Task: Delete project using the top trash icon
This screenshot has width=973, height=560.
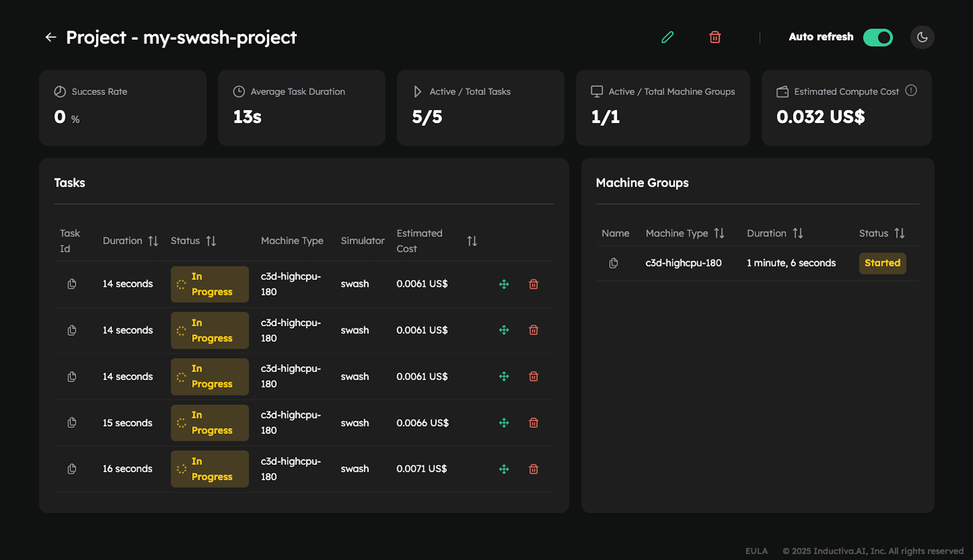Action: tap(715, 37)
